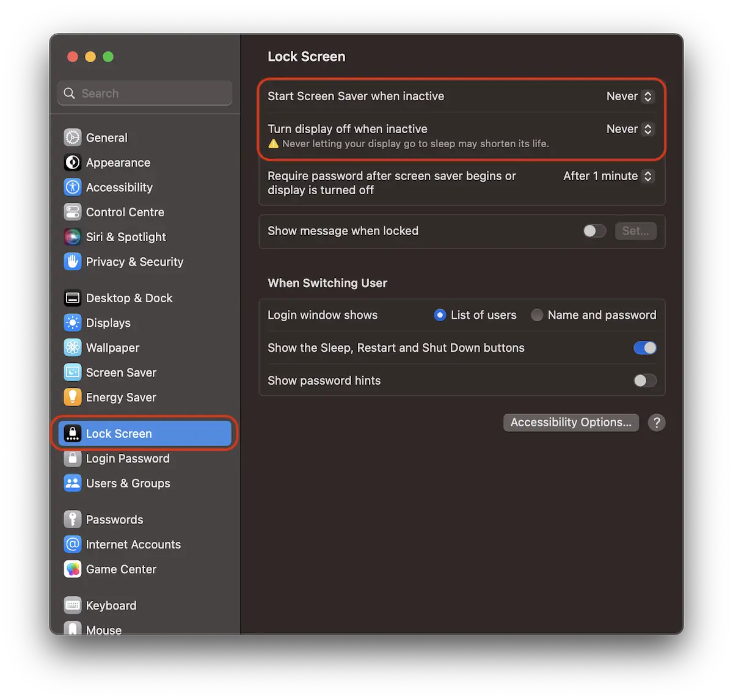Click the Internet Accounts @ icon
This screenshot has height=700, width=733.
73,544
